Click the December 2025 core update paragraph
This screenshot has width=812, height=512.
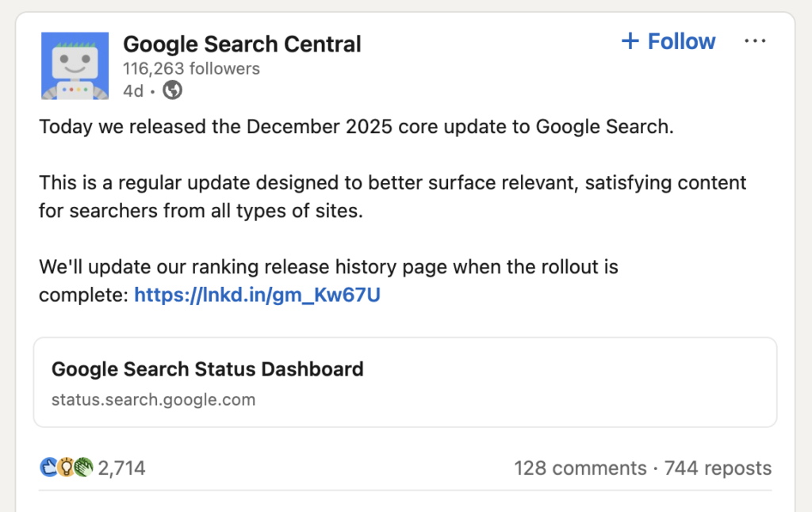(x=358, y=126)
